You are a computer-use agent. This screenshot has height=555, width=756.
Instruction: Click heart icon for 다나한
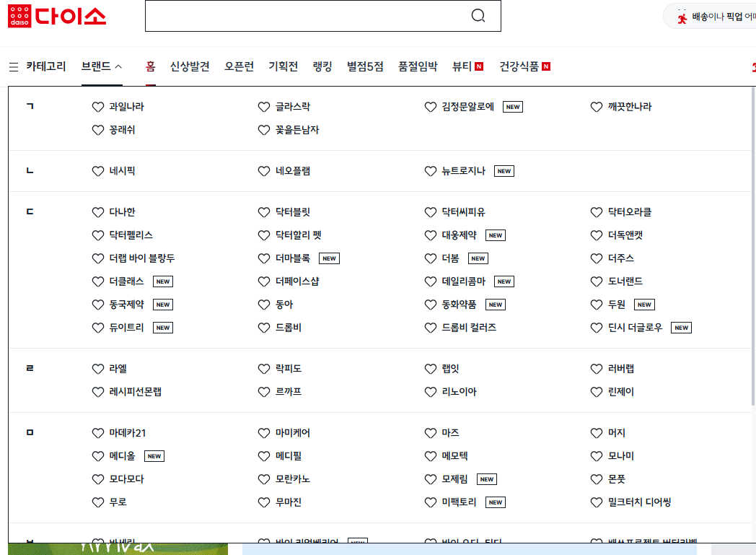click(x=98, y=212)
